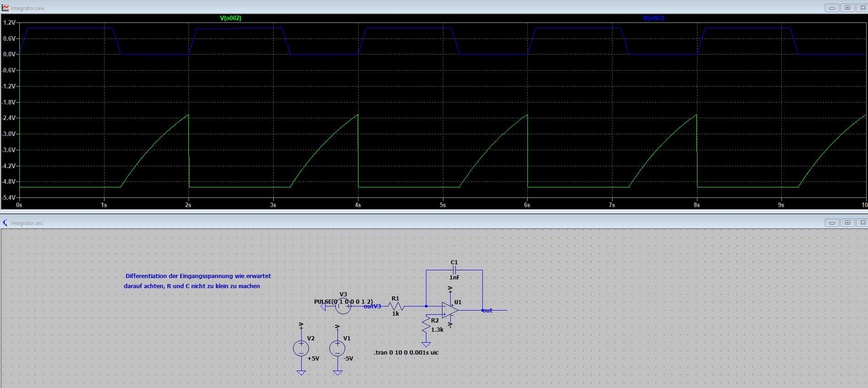
Task: Click the 0s time axis label
Action: (19, 205)
